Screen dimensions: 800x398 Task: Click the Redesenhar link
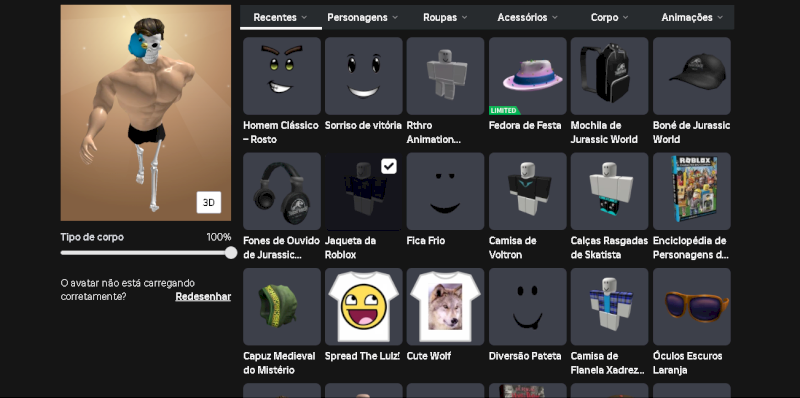click(x=203, y=296)
